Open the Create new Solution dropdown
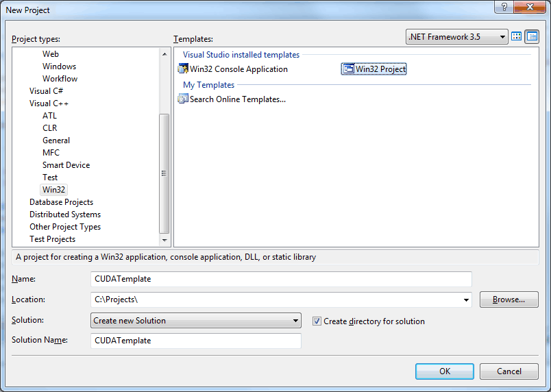 coord(196,320)
